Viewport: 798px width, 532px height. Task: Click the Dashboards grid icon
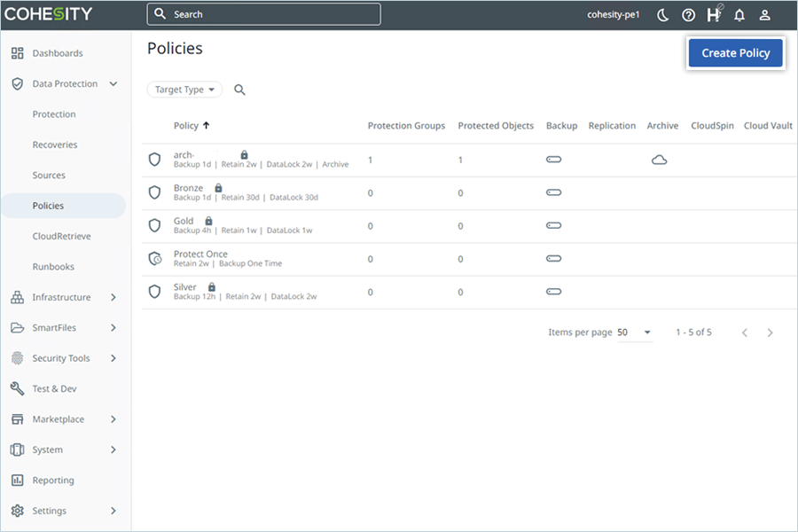tap(18, 53)
